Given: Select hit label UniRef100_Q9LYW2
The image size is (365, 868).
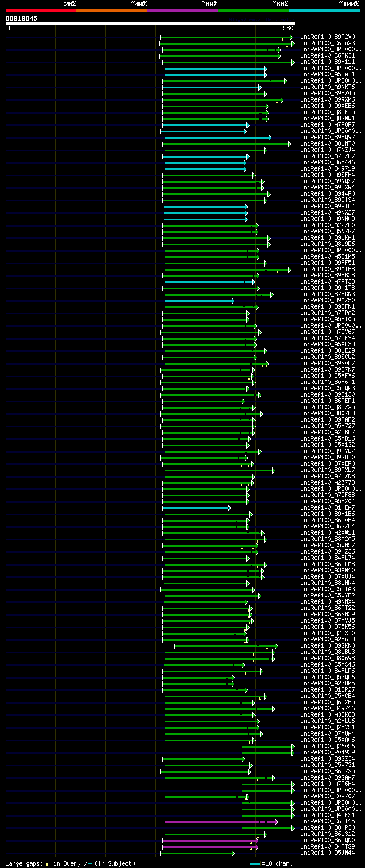Looking at the screenshot, I should pos(327,451).
